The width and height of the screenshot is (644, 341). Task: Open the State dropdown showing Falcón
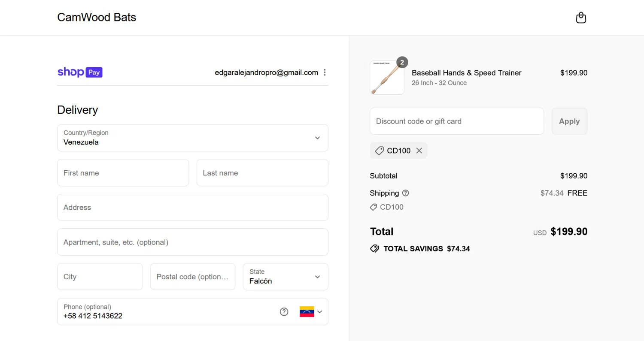click(286, 277)
